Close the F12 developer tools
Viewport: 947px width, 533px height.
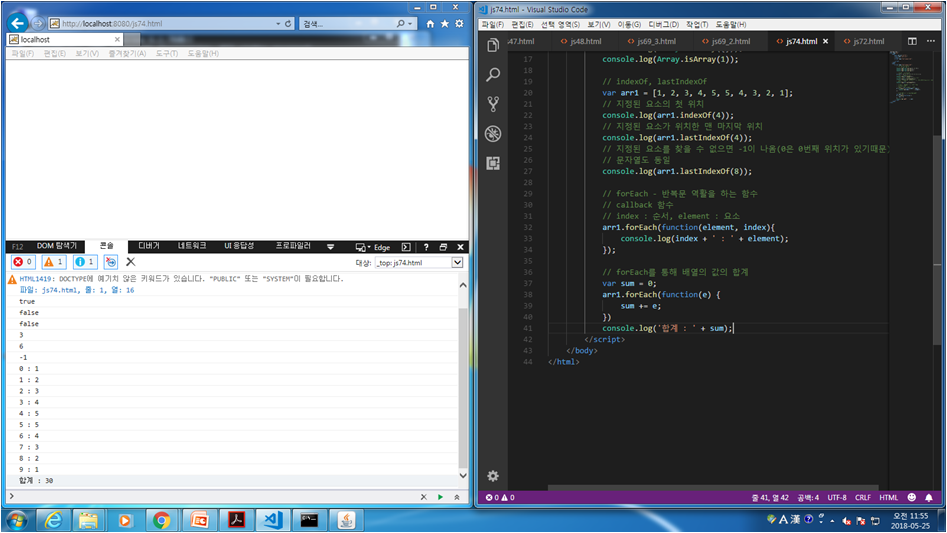460,247
